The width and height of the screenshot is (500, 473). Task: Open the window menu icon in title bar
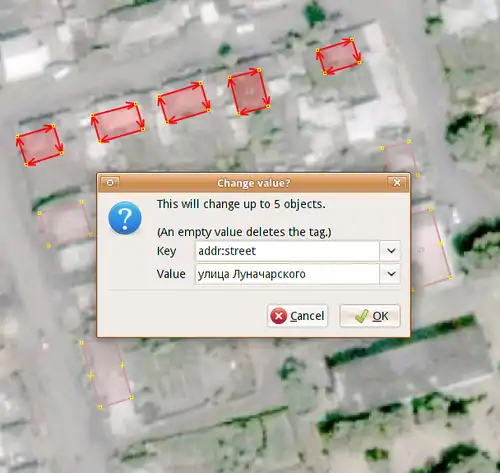tap(110, 183)
